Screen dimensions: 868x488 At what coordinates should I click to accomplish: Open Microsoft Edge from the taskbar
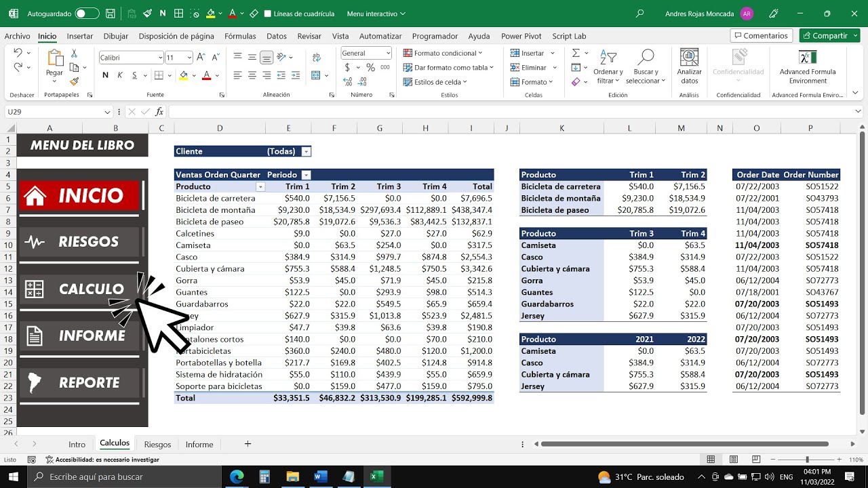coord(237,476)
